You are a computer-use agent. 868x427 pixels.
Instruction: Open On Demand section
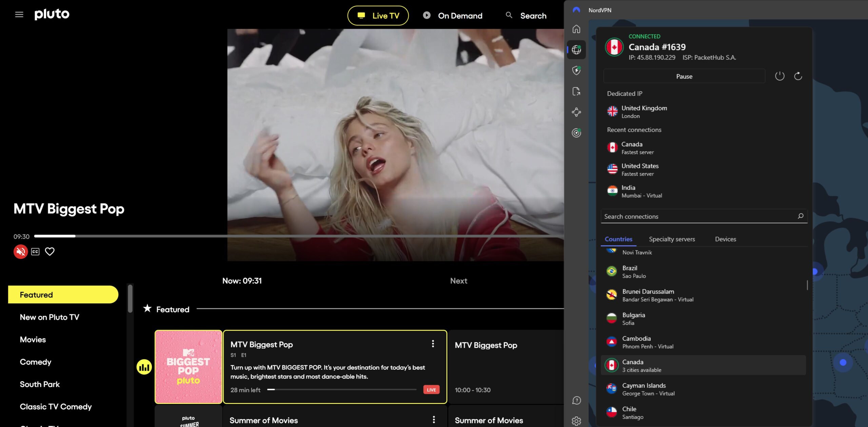(x=453, y=16)
